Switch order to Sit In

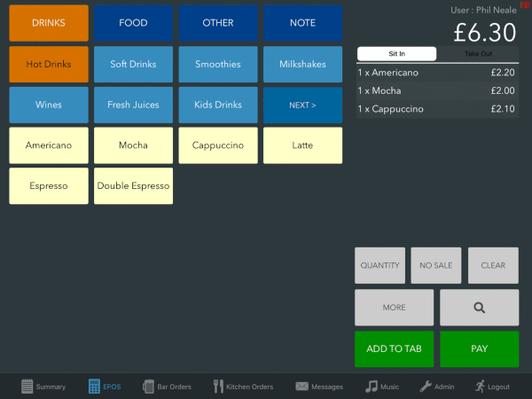coord(396,54)
